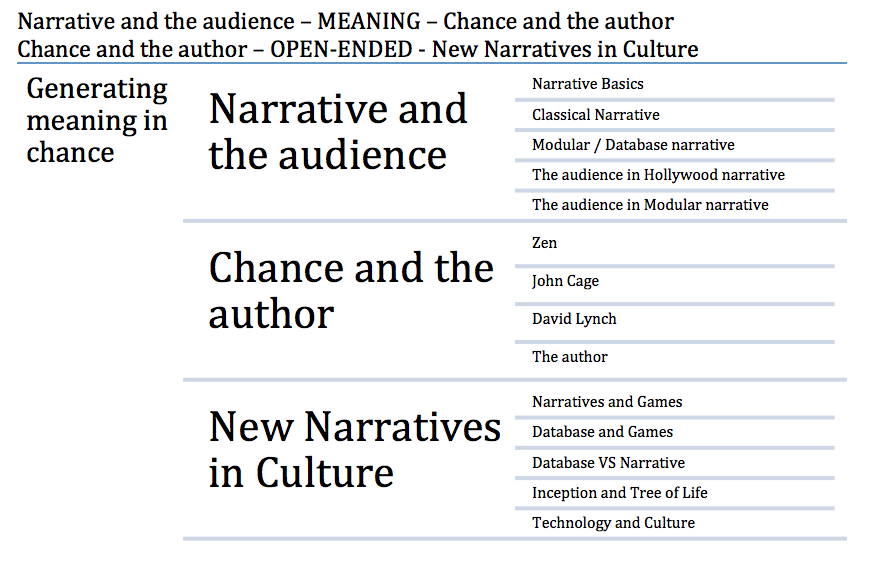The height and width of the screenshot is (567, 883).
Task: Click the 'Zen' list item
Action: pyautogui.click(x=544, y=243)
